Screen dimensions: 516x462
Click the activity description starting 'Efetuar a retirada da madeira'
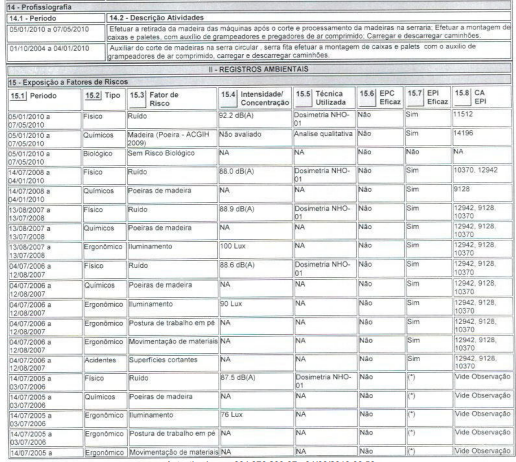pos(309,32)
